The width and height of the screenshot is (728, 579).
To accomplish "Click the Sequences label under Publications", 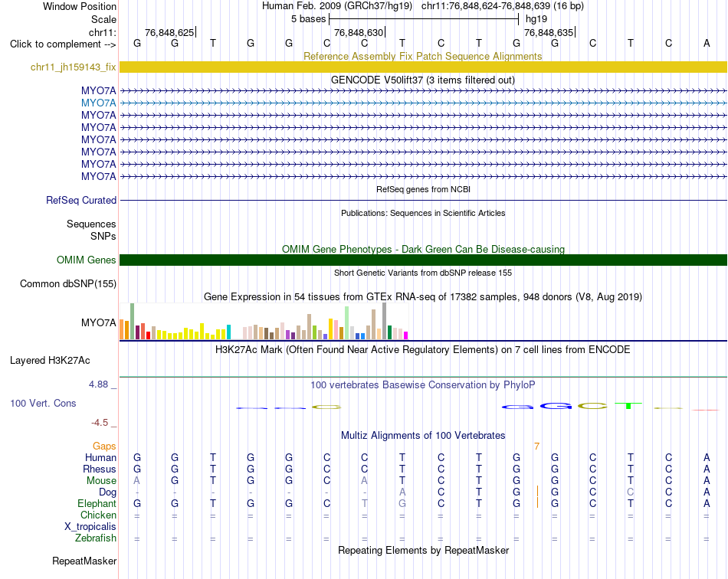I will 91,224.
